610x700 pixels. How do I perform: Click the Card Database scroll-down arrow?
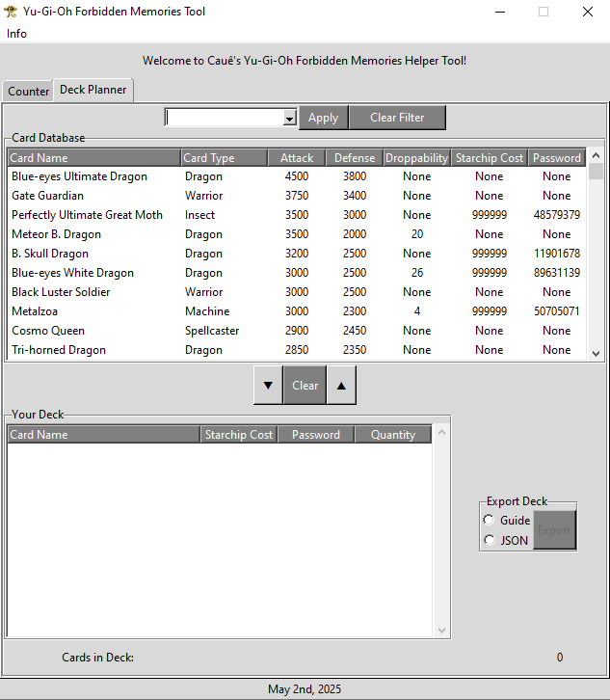pyautogui.click(x=596, y=353)
